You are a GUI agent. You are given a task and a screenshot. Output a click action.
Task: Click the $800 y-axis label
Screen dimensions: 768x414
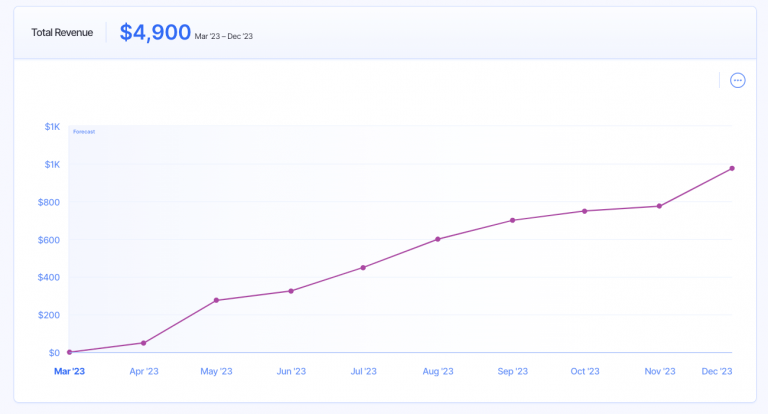tap(49, 202)
